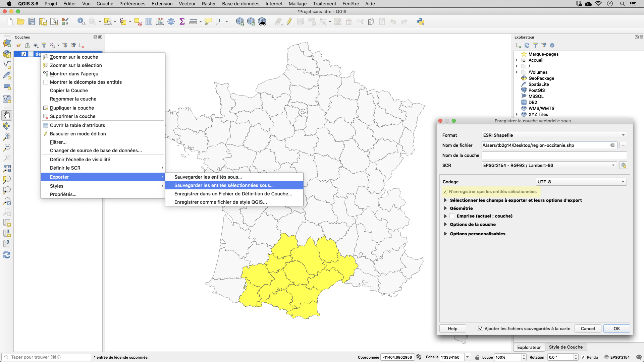Image resolution: width=644 pixels, height=362 pixels.
Task: Click the Processing toolbox gear icon
Action: [171, 22]
